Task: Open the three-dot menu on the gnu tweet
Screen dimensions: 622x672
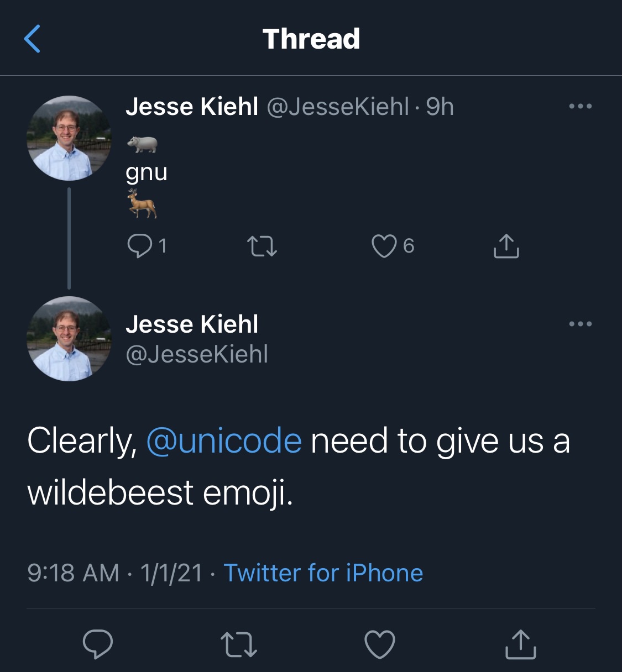Action: click(581, 106)
